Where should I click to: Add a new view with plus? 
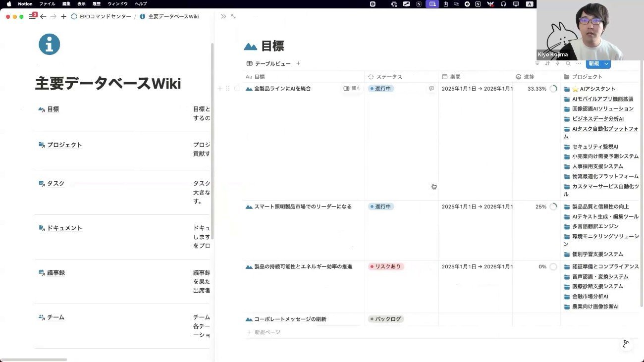tap(298, 63)
